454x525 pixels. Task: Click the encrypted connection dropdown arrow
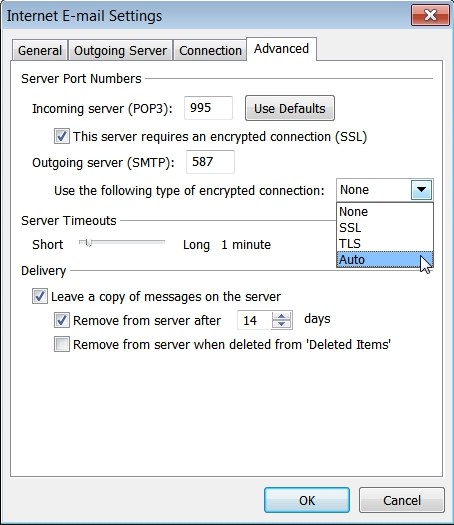tap(421, 190)
